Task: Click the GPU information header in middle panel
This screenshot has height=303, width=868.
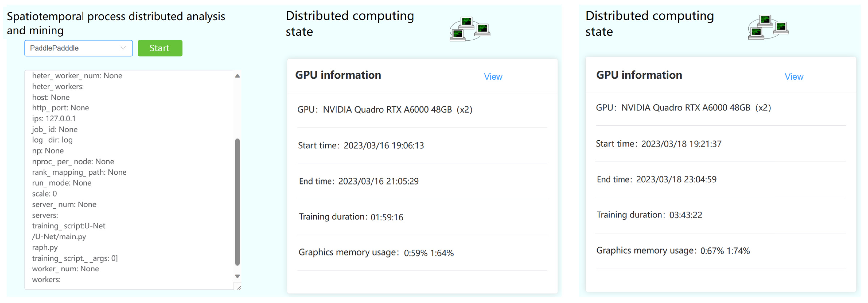Action: pyautogui.click(x=338, y=75)
